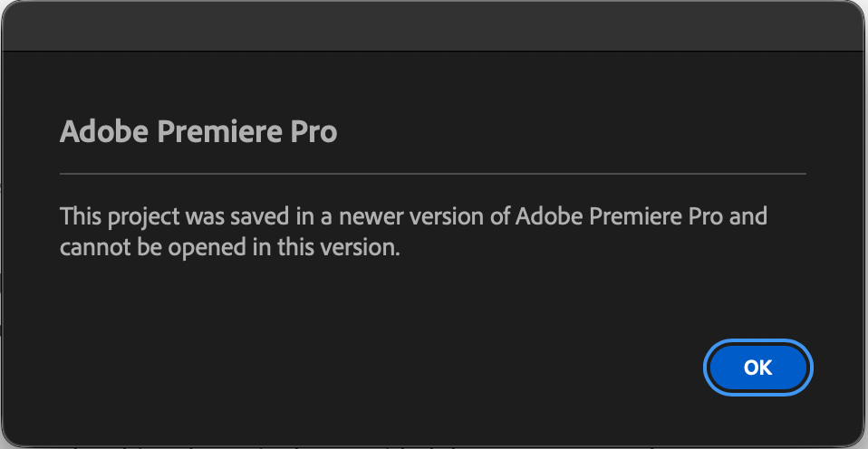The width and height of the screenshot is (868, 449).
Task: Click the first line of the error message
Action: coord(413,217)
